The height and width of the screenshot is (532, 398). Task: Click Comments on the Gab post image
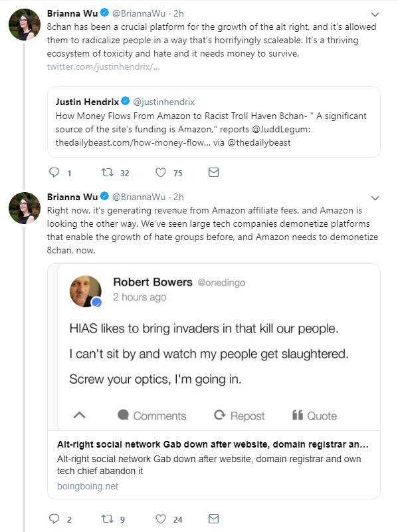[x=152, y=416]
